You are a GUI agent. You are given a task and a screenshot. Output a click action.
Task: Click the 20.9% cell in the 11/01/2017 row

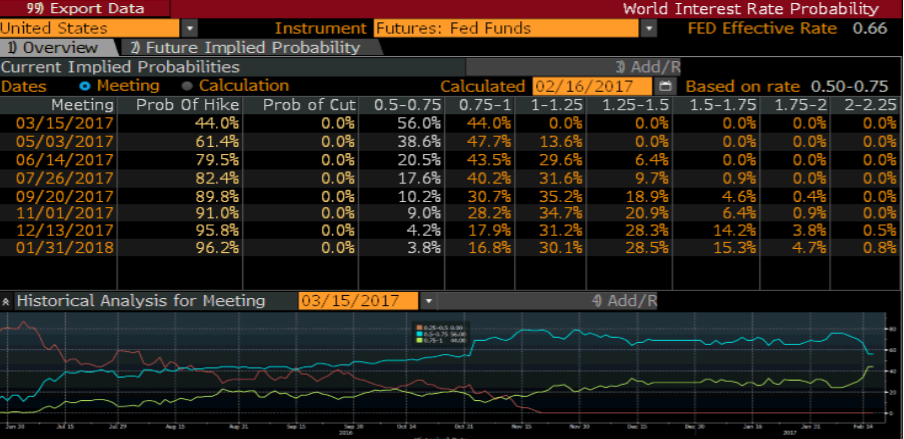[x=647, y=212]
